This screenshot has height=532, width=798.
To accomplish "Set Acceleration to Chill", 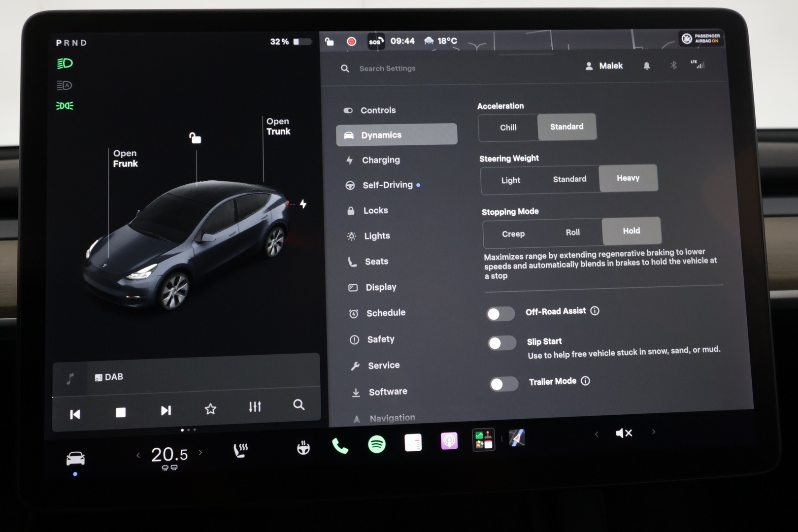I will pos(508,128).
